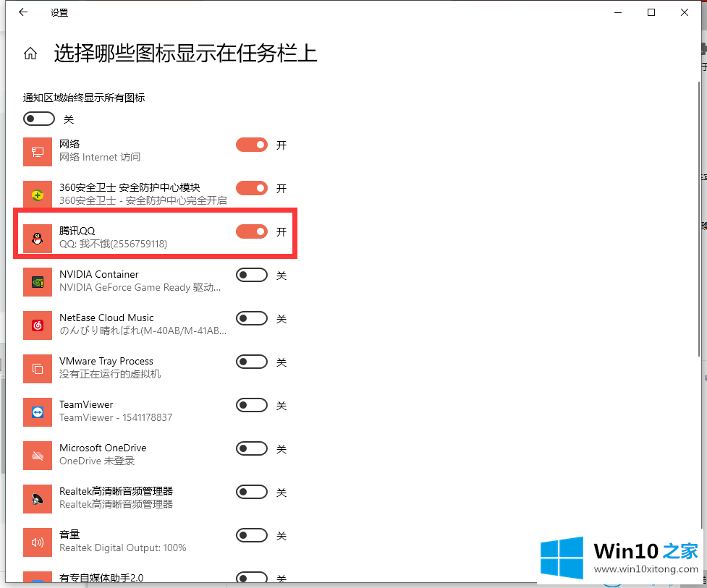Click the text OneDrive 未登录

pos(97,461)
